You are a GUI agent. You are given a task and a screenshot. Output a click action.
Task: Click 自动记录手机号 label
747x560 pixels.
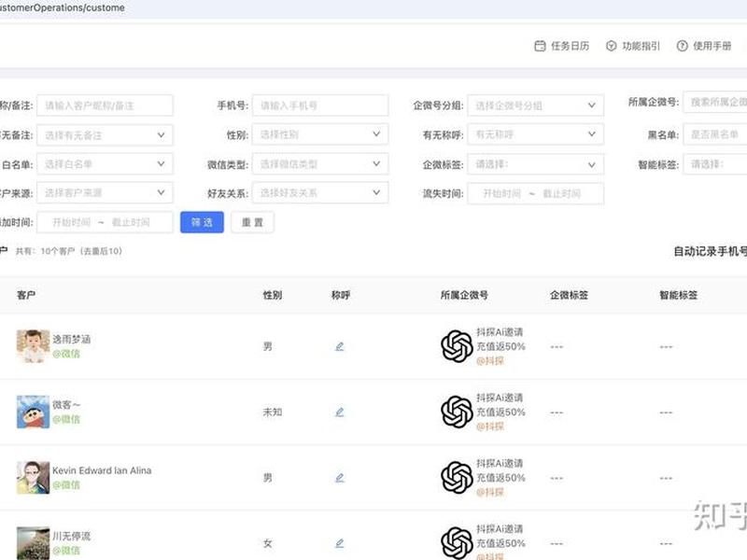click(x=711, y=251)
